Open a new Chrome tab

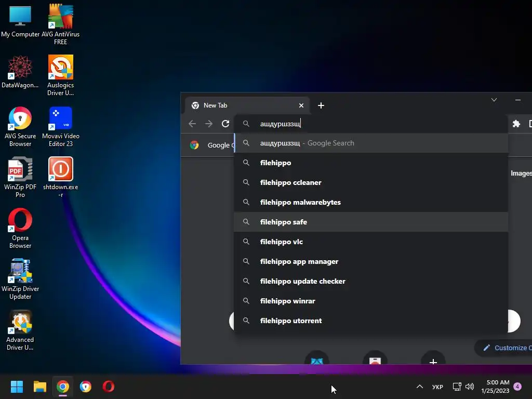(321, 105)
